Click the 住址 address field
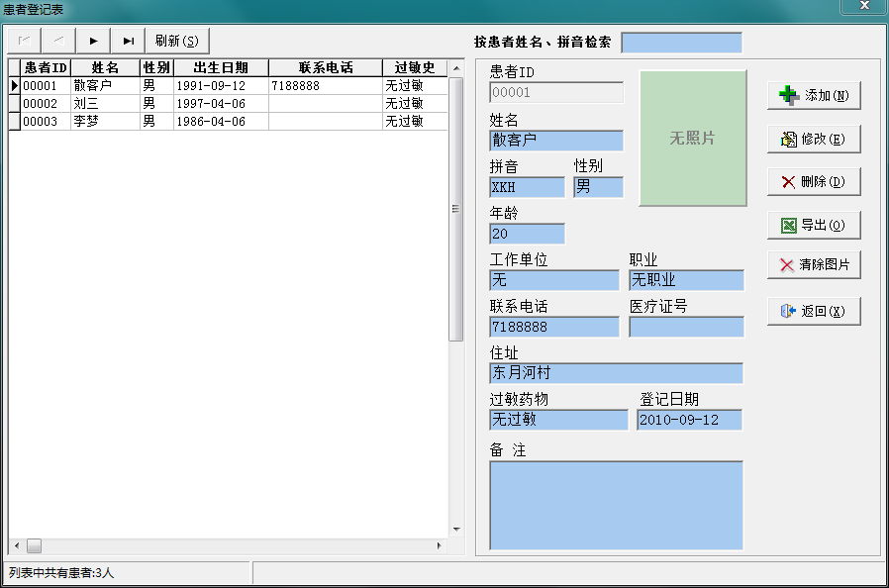 (x=616, y=373)
